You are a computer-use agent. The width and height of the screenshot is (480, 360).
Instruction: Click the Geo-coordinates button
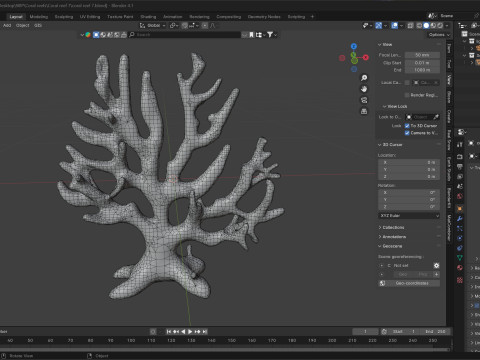tap(409, 283)
